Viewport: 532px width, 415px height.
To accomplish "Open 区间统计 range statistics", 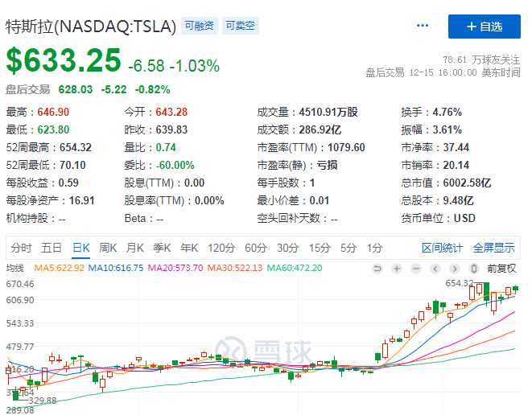I will coord(443,248).
